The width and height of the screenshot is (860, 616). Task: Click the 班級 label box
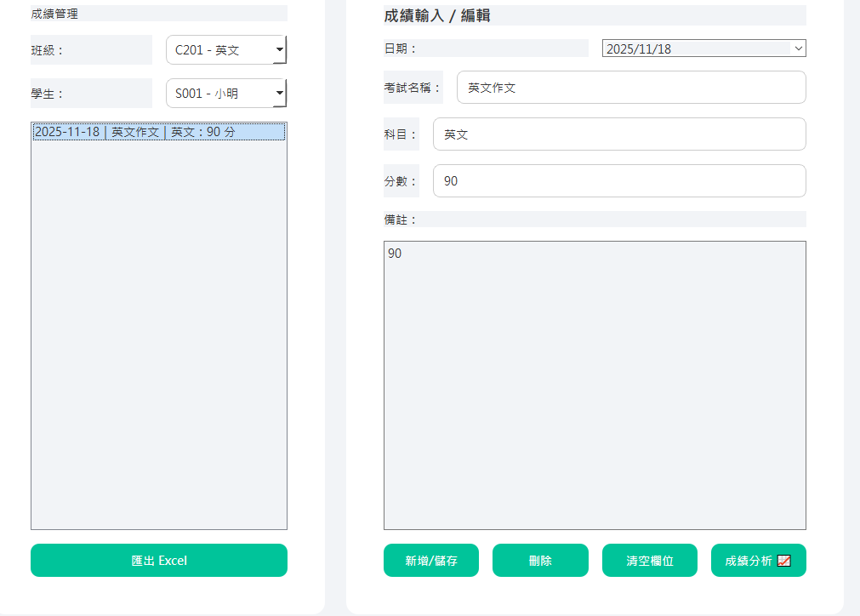pos(91,49)
